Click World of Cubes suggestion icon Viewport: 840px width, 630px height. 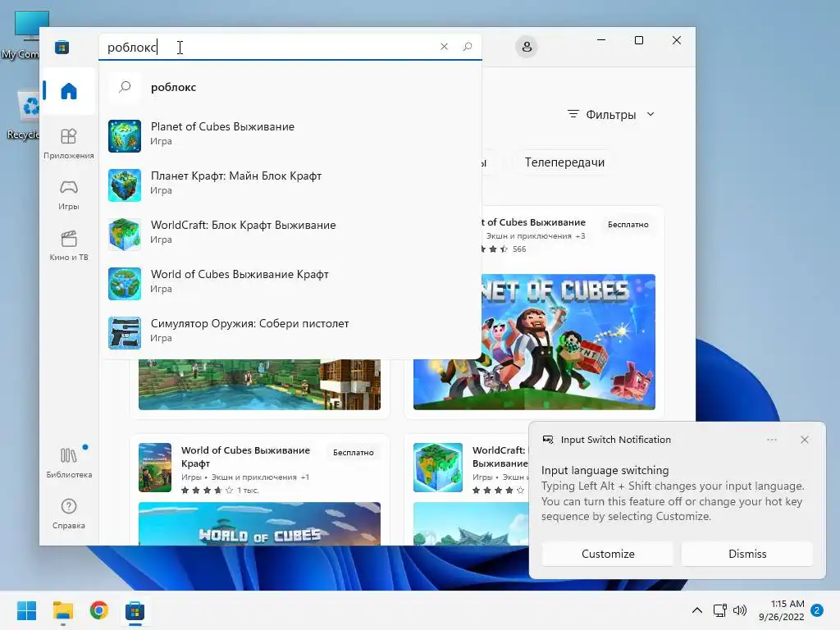pos(125,284)
